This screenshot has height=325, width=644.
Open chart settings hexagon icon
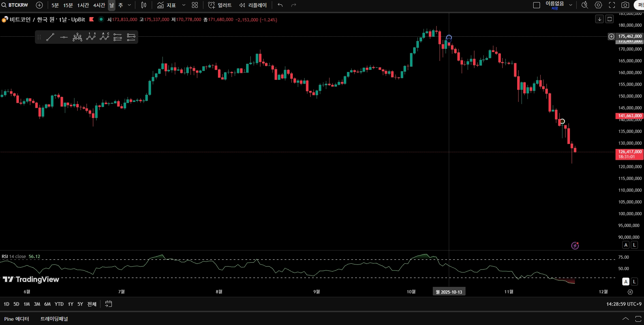[598, 5]
